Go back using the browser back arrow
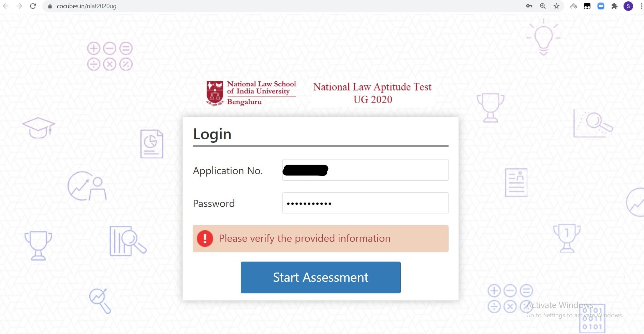Screen dimensions: 644x334 [6, 6]
